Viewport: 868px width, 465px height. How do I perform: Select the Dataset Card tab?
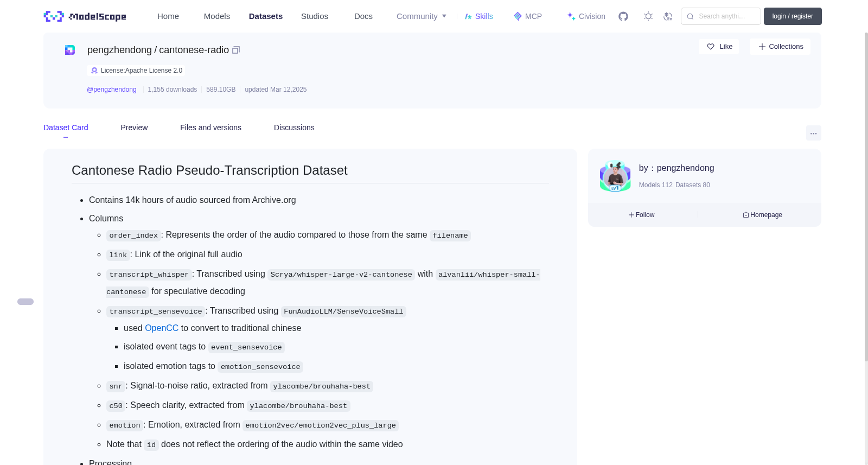point(66,128)
